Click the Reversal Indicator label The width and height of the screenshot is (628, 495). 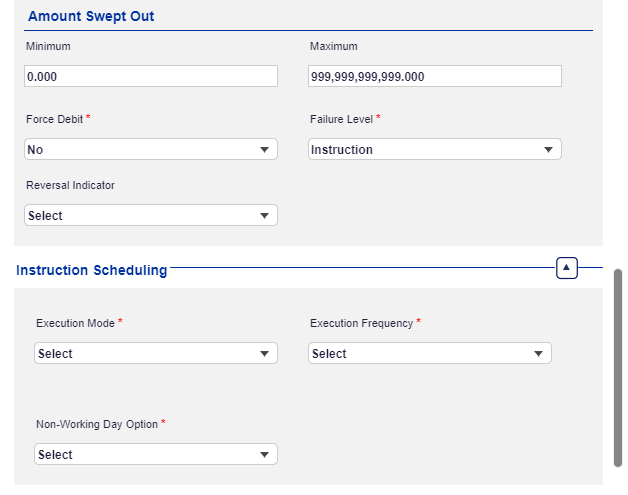[x=70, y=185]
